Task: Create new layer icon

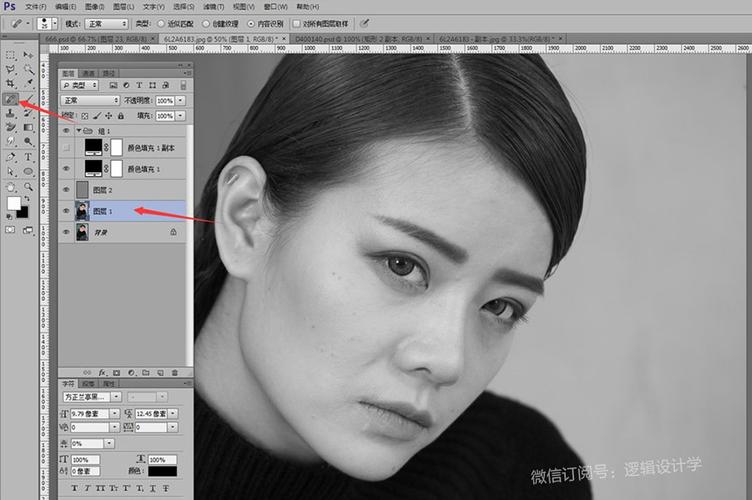Action: point(160,372)
